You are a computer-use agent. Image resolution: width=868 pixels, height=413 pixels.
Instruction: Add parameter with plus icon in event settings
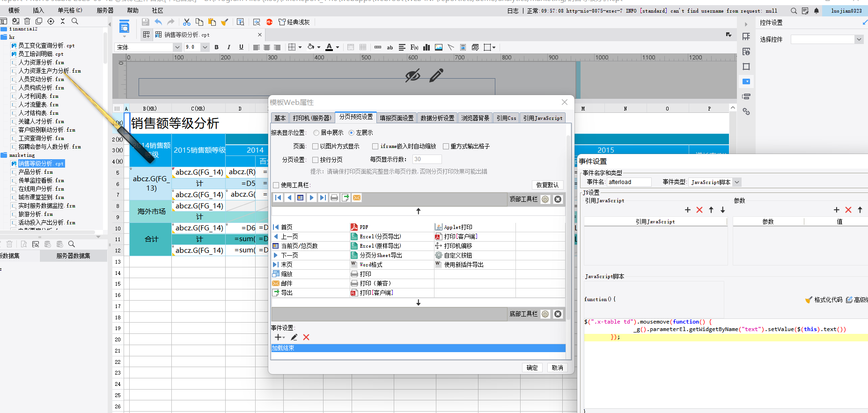[x=837, y=210]
